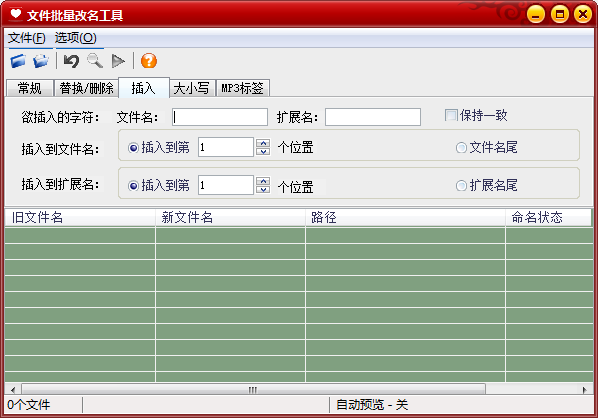
Task: Increase filename insert position with up arrow
Action: pyautogui.click(x=263, y=143)
